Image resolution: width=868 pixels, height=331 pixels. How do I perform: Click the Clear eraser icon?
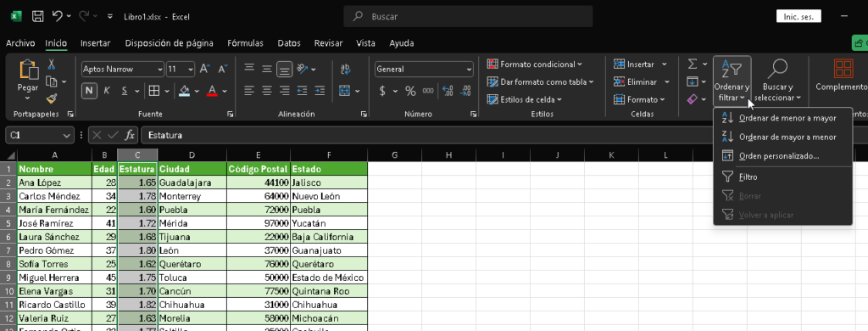point(692,99)
